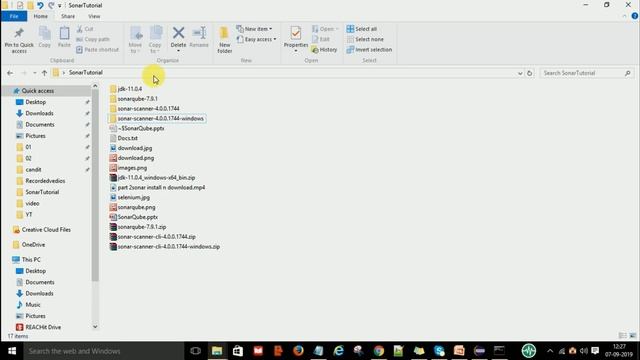The width and height of the screenshot is (640, 360).
Task: Click Paste shortcut option
Action: pos(97,50)
